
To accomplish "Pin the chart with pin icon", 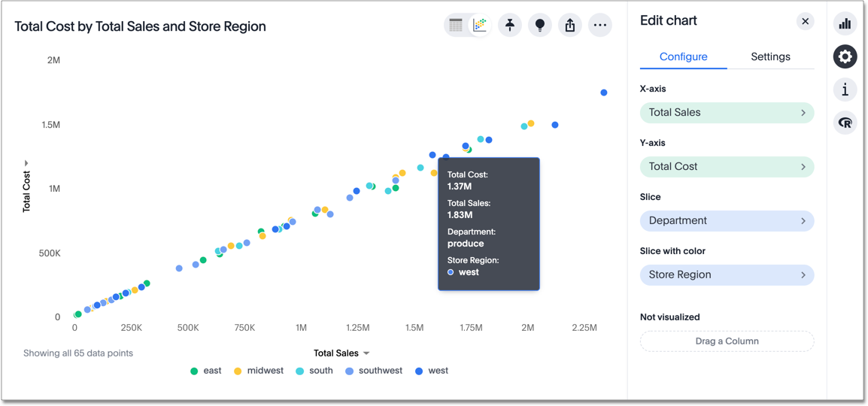I will click(510, 25).
